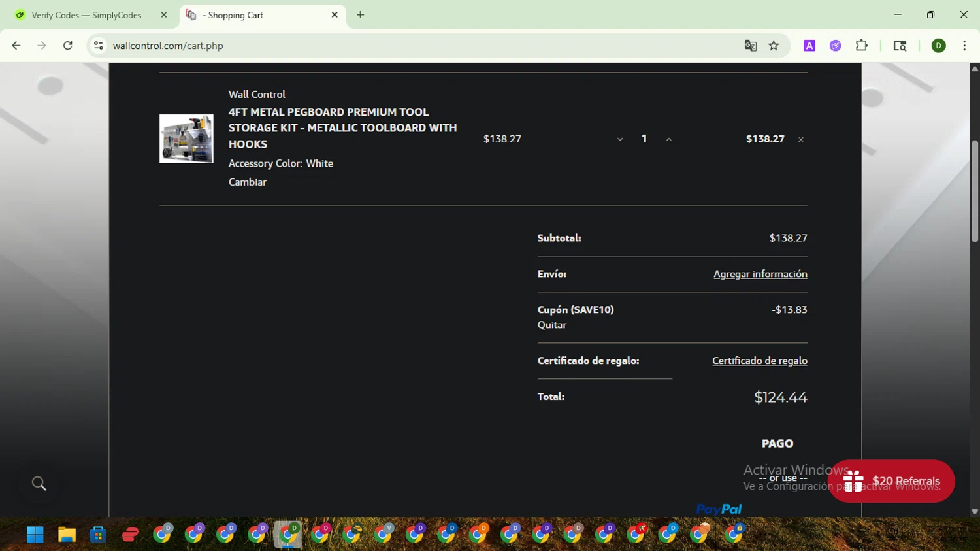Select the $124.44 total amount
980x551 pixels.
pyautogui.click(x=781, y=397)
